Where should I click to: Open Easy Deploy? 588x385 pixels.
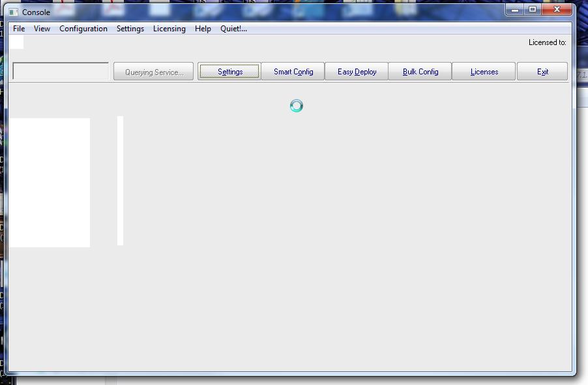(356, 71)
